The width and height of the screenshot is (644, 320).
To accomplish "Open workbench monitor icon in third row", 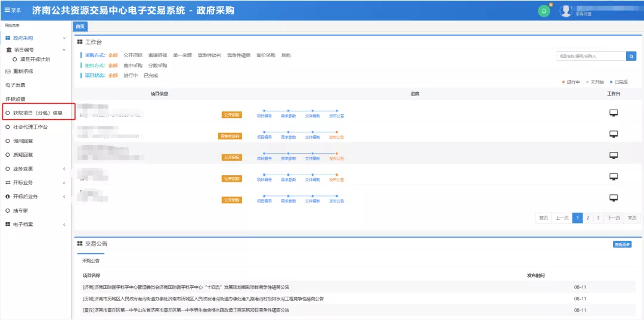I will [x=614, y=156].
